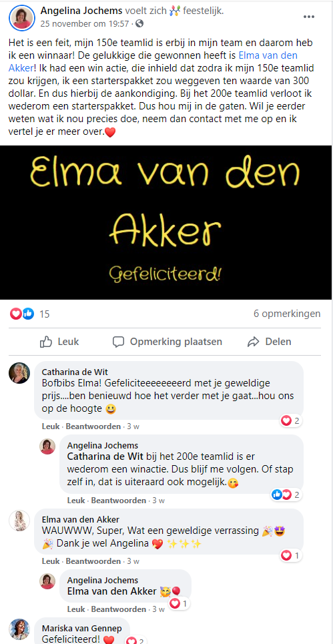Open the black Elma van den Akker congratulation image
The image size is (333, 644).
(x=165, y=222)
